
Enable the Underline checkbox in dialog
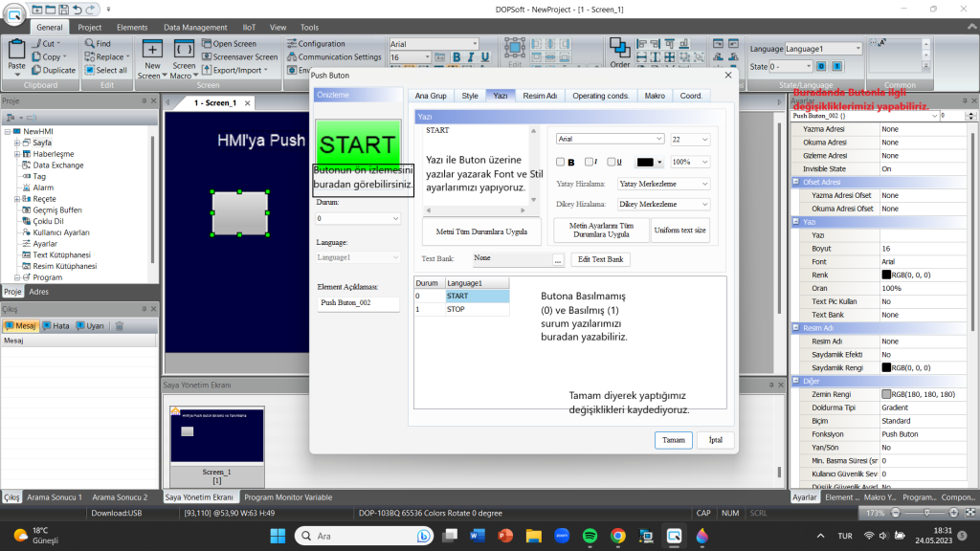[612, 162]
